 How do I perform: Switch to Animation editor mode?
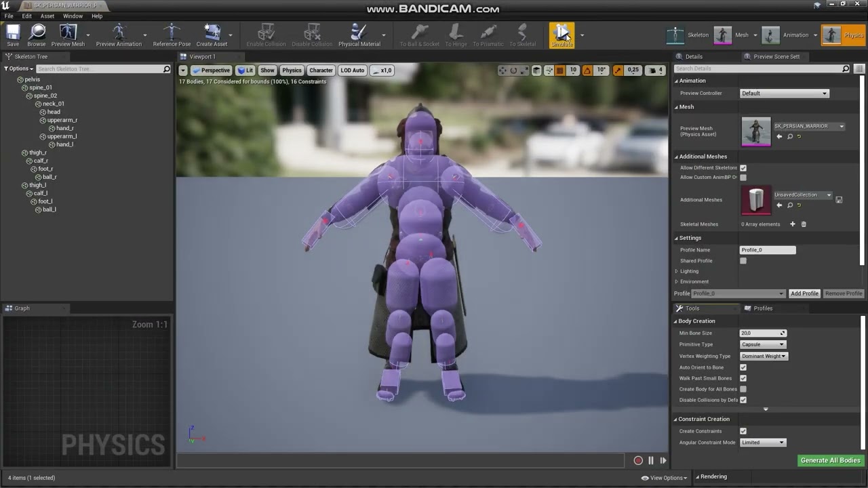(785, 35)
